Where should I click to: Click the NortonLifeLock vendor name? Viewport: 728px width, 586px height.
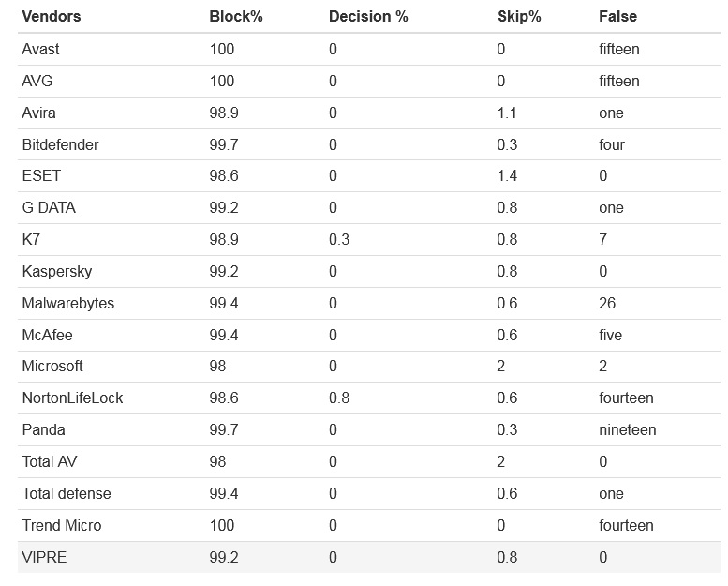coord(72,398)
